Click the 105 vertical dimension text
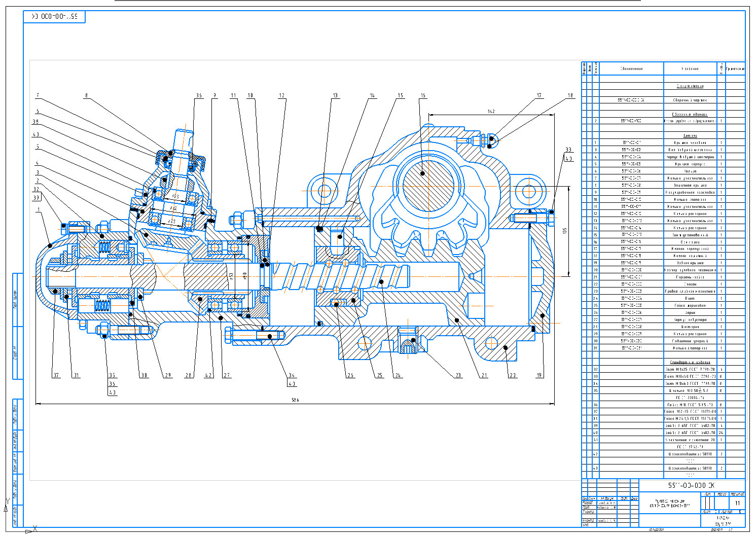The height and width of the screenshot is (537, 756). coord(565,231)
